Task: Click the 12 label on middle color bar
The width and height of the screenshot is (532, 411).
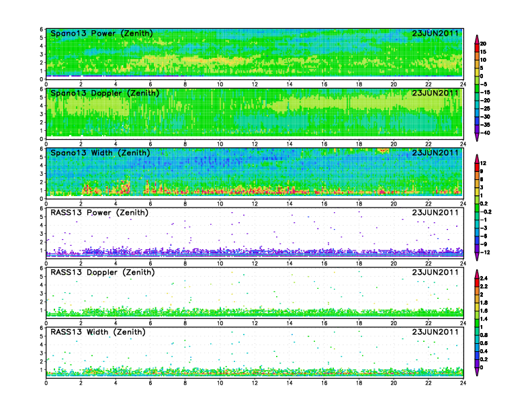Action: pyautogui.click(x=483, y=163)
